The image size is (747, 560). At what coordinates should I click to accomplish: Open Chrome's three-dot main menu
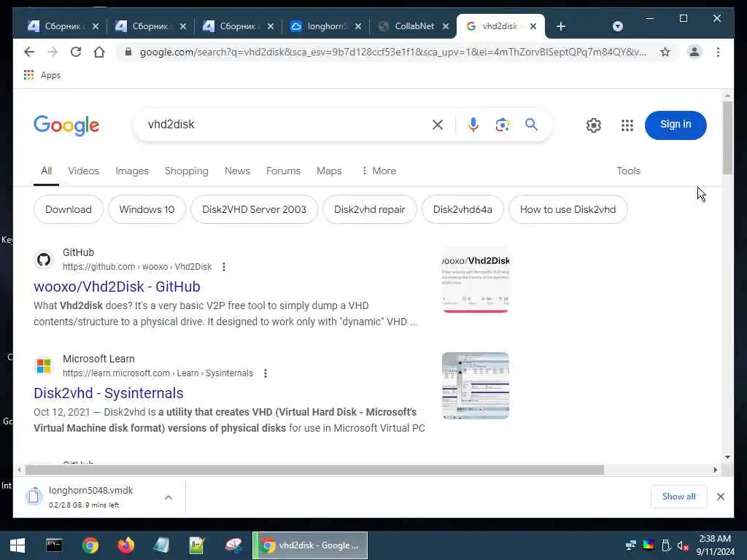tap(718, 52)
